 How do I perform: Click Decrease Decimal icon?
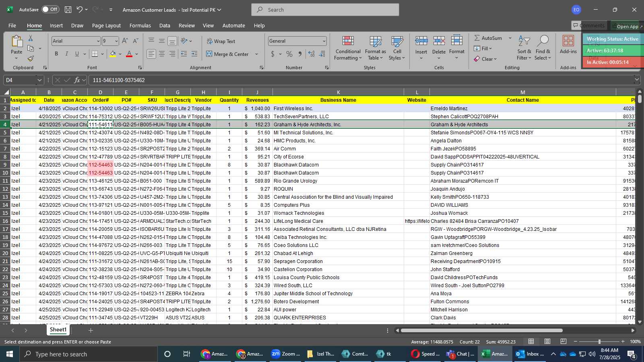tap(322, 54)
